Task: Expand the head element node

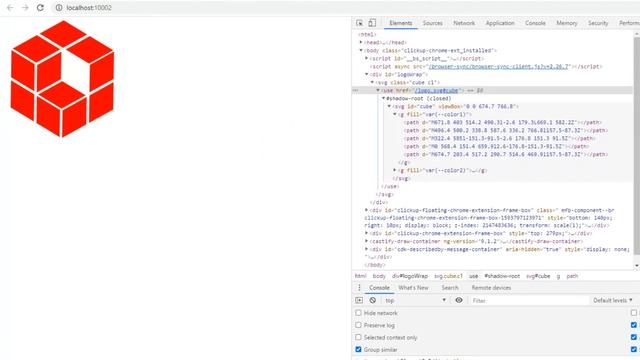Action: (361, 42)
